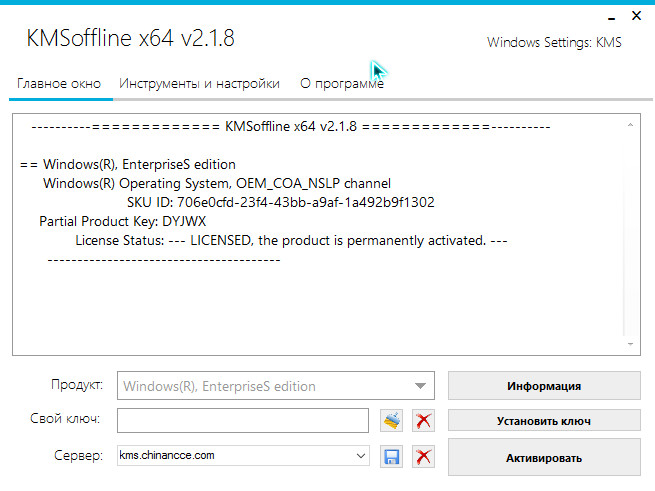Image resolution: width=655 pixels, height=491 pixels.
Task: Open the Продукт dropdown list
Action: (x=418, y=386)
